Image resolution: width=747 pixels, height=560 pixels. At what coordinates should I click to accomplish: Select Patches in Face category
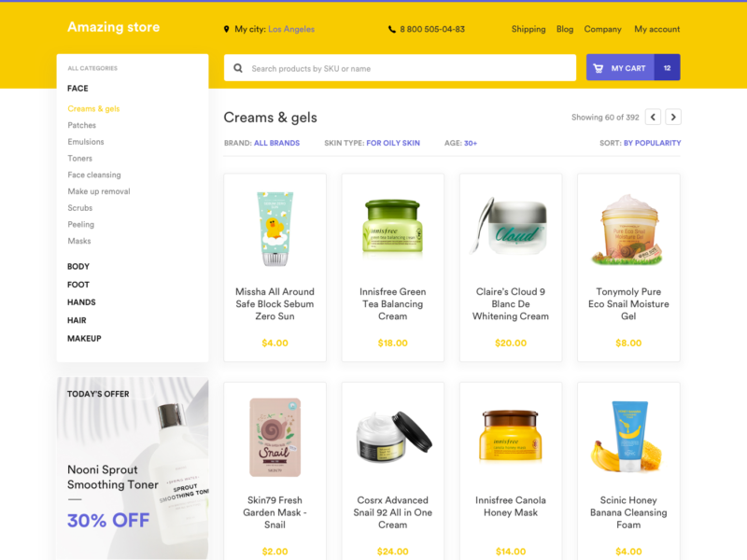pyautogui.click(x=82, y=125)
